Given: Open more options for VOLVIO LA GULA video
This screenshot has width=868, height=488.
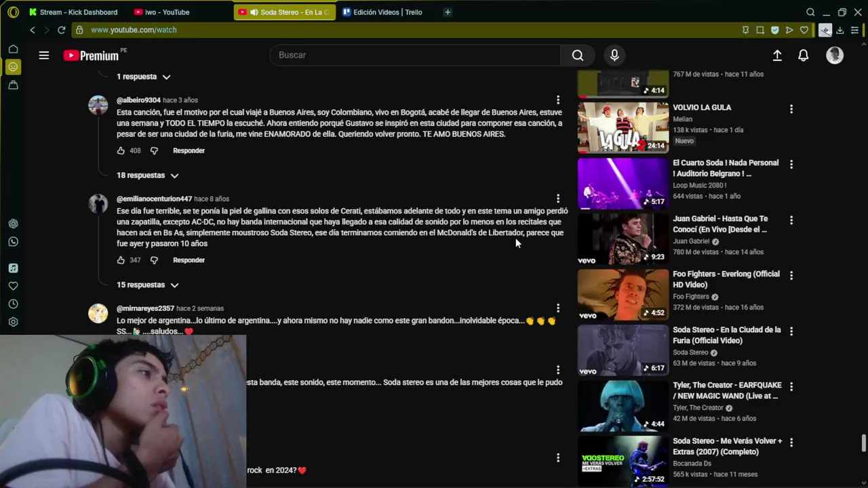Looking at the screenshot, I should tap(791, 108).
